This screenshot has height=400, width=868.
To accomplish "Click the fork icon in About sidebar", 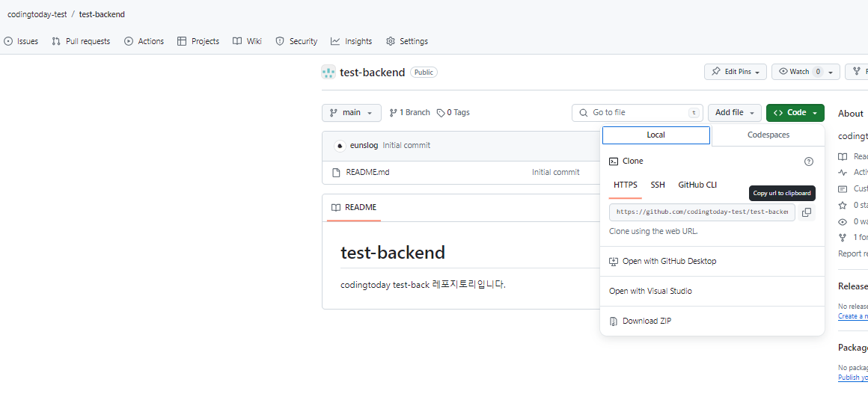I will 843,237.
